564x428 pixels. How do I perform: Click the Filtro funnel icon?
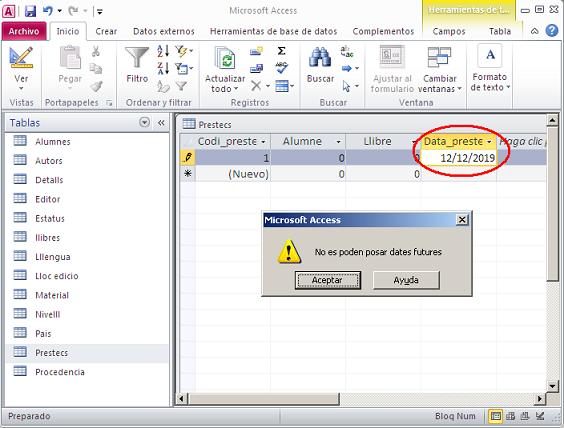pyautogui.click(x=137, y=58)
